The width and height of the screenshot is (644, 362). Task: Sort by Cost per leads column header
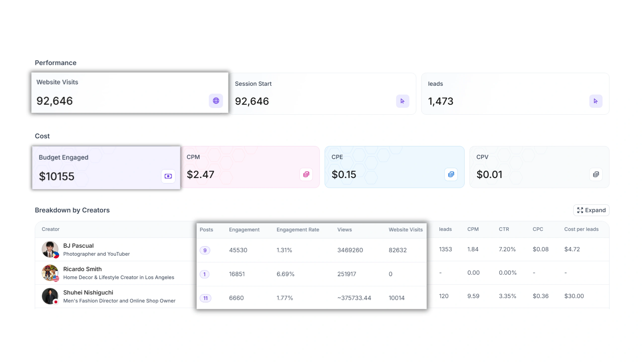pos(581,229)
